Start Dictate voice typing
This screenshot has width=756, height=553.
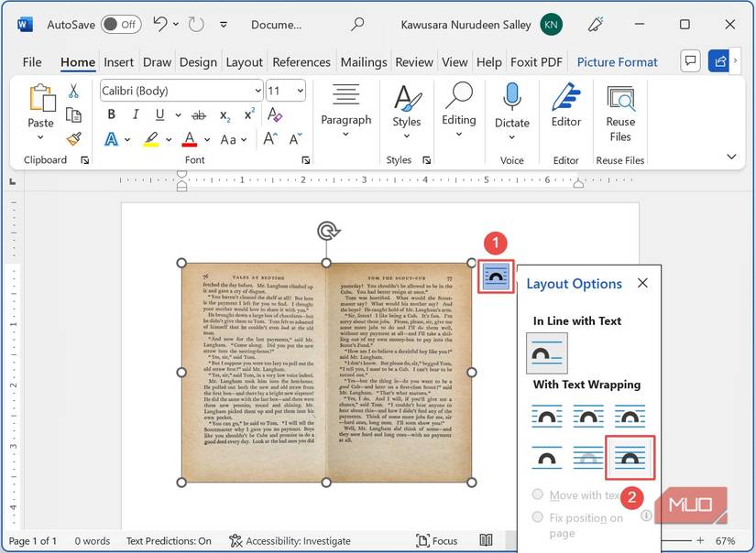[511, 108]
